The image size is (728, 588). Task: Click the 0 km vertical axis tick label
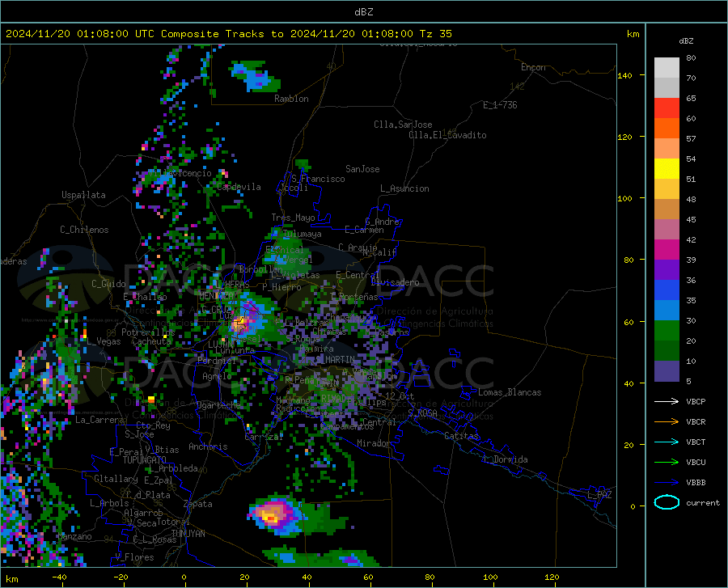[633, 506]
